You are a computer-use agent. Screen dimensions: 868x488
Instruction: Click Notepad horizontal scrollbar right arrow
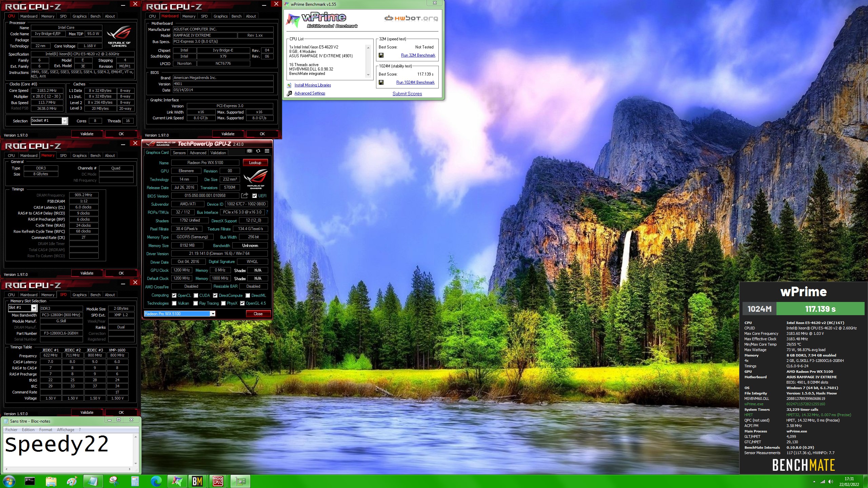coord(130,469)
